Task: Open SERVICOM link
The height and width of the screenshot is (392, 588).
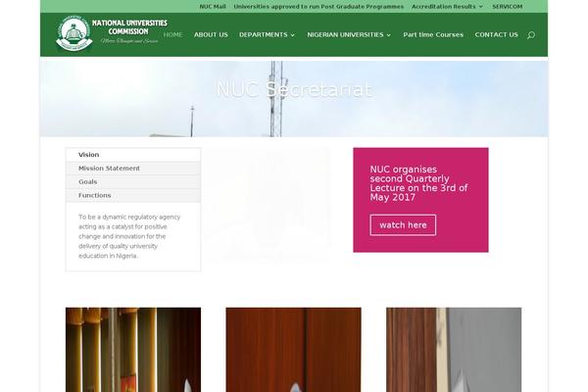Action: tap(507, 7)
